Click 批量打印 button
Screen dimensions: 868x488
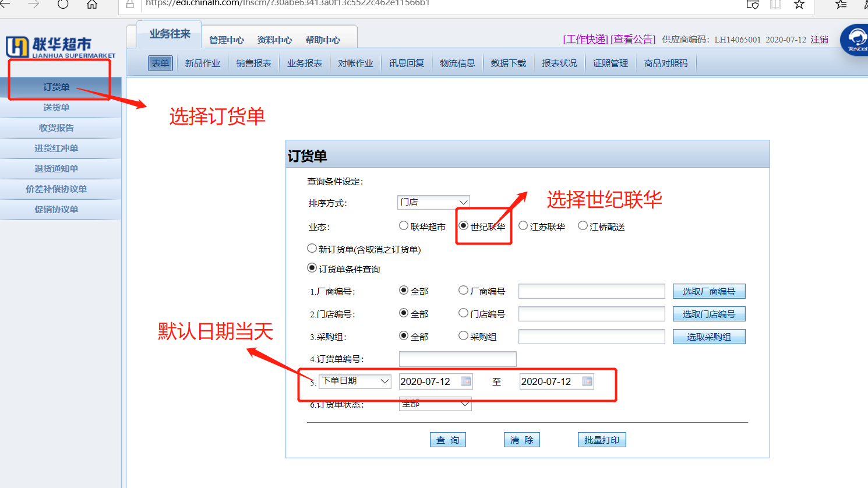602,440
